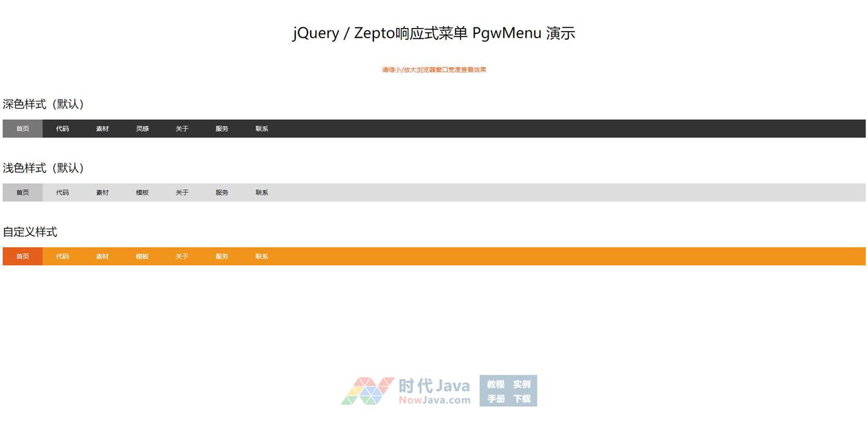This screenshot has width=868, height=437.
Task: Choose 关于 in the dark menu bar
Action: coord(182,128)
